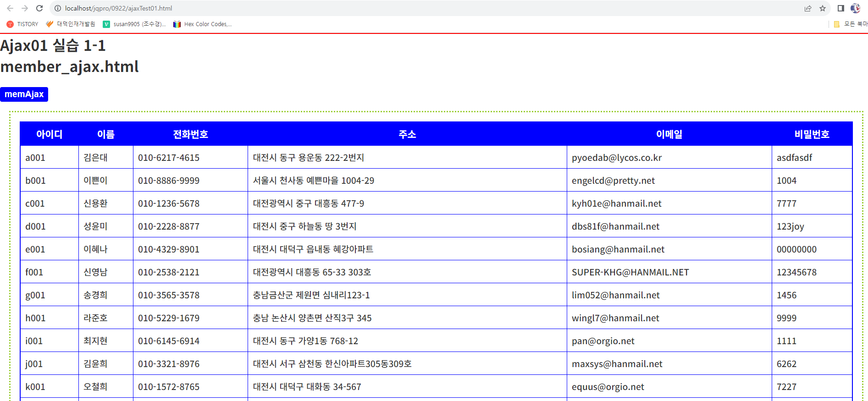Select phone number 010-6217-4615

[169, 158]
